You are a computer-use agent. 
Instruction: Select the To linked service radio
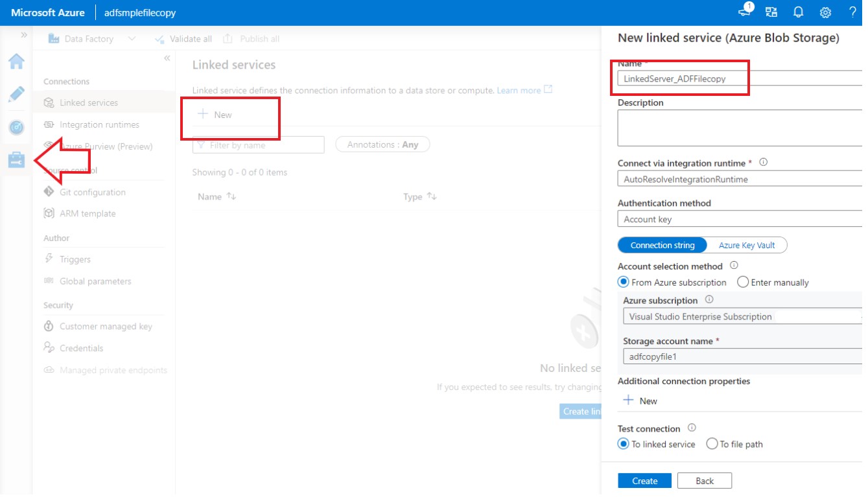(624, 444)
